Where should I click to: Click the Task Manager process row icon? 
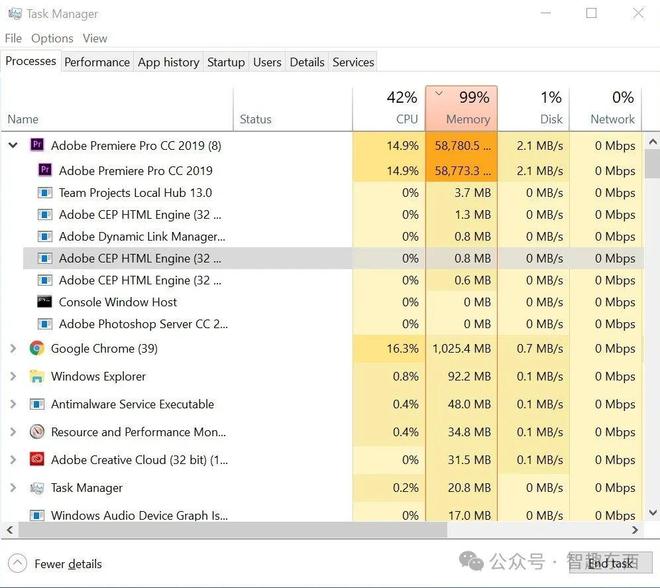click(37, 488)
